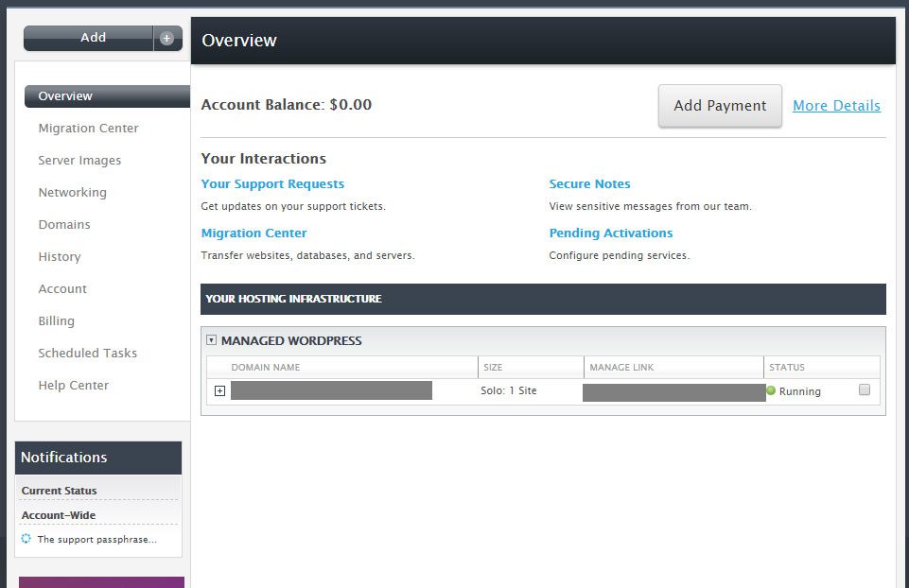
Task: Expand the domain row with plus box
Action: [219, 391]
